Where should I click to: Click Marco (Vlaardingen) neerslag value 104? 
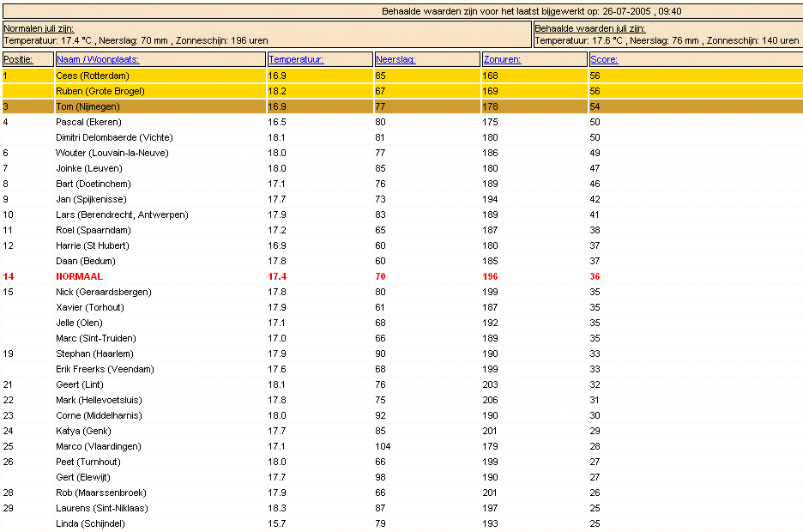click(x=383, y=446)
